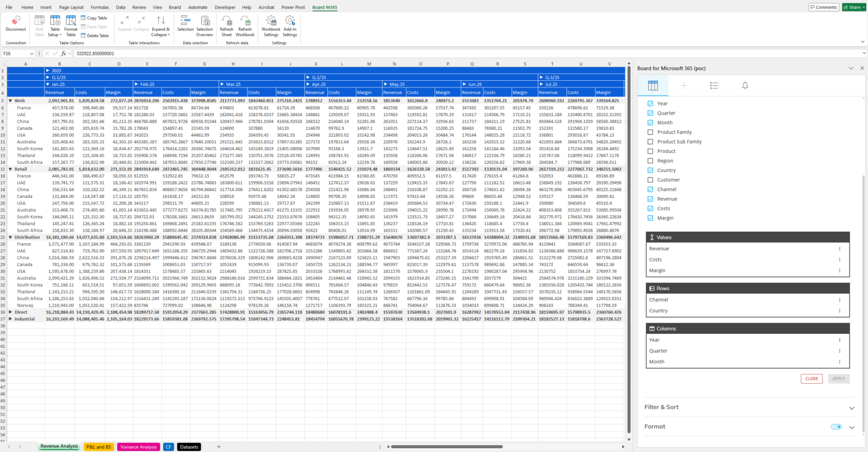This screenshot has height=452, width=868.
Task: Open the Power Pivot ribbon tab
Action: (x=293, y=7)
